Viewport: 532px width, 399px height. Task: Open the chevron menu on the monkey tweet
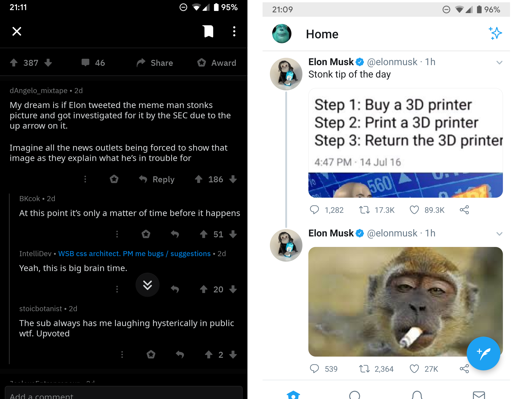[x=499, y=234]
